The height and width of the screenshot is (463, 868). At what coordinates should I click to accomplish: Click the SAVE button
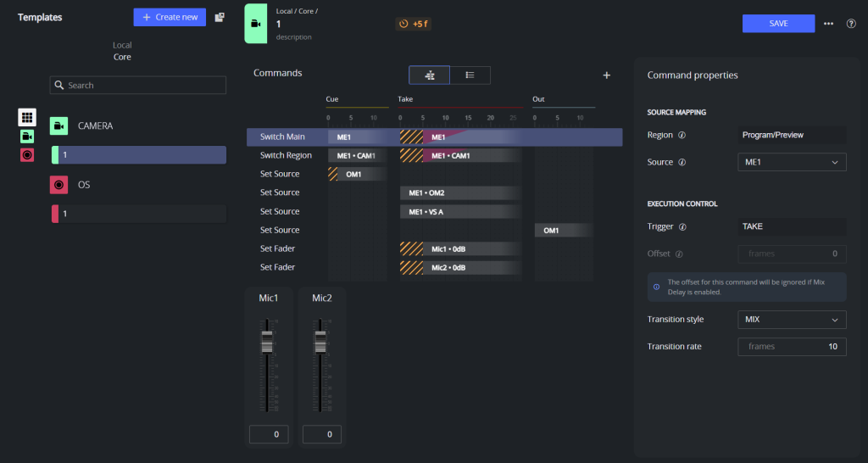coord(778,24)
